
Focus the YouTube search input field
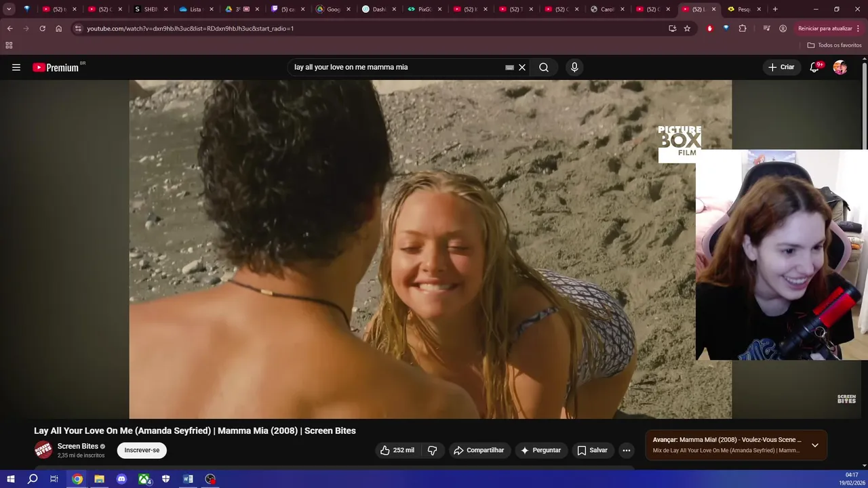[397, 67]
